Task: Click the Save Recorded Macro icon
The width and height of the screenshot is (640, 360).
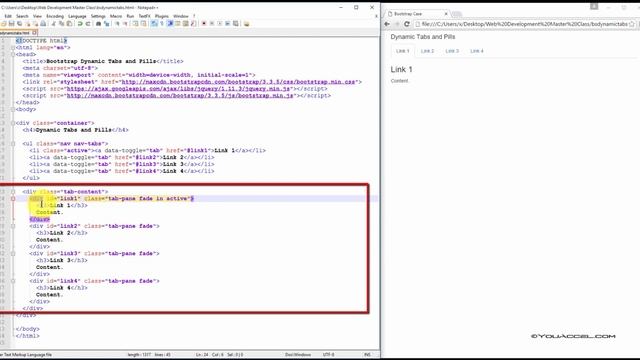Action: point(236,24)
